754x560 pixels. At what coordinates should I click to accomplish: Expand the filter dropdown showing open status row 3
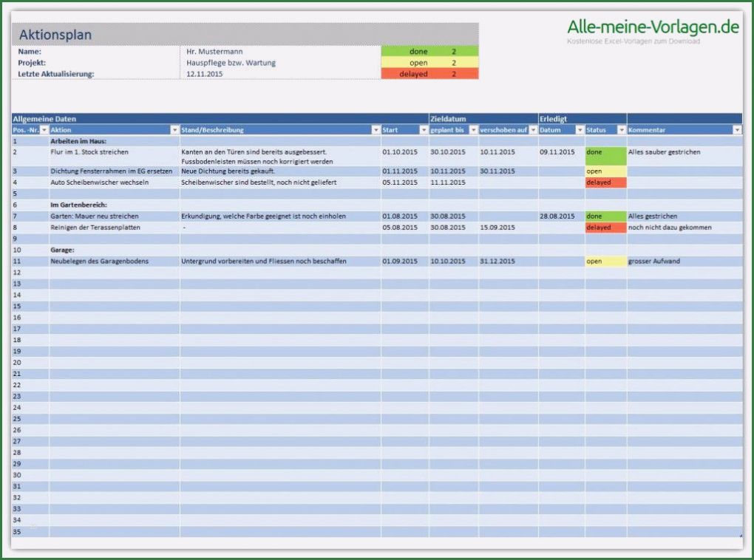(x=621, y=129)
